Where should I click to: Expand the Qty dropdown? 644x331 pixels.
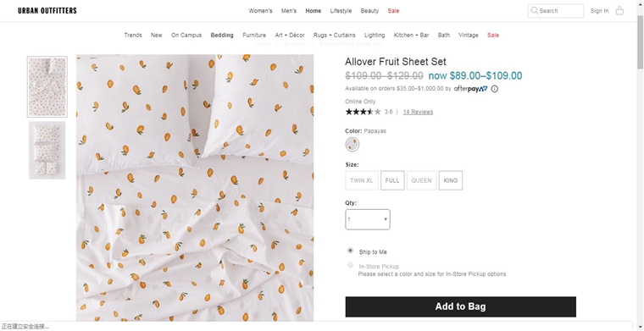(368, 219)
